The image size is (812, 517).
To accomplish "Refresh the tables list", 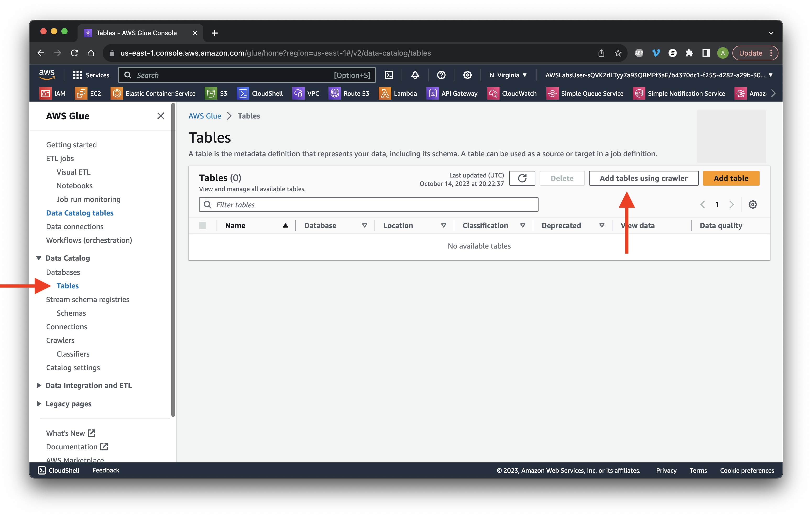I will 522,178.
